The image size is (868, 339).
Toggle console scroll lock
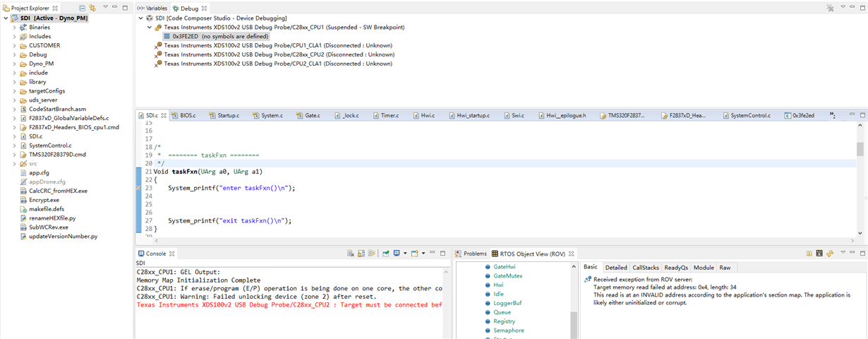[x=361, y=254]
